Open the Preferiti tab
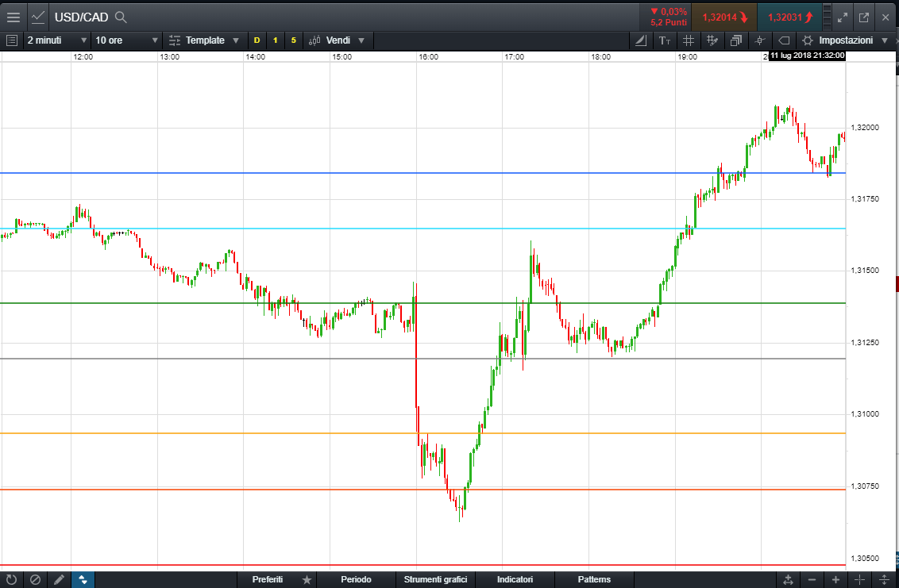 tap(268, 579)
